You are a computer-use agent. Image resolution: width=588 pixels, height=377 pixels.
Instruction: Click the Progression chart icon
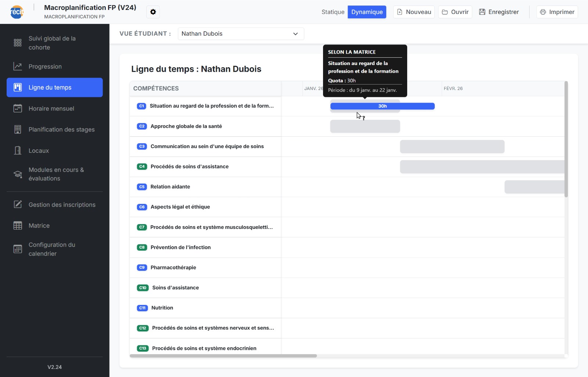(x=18, y=67)
